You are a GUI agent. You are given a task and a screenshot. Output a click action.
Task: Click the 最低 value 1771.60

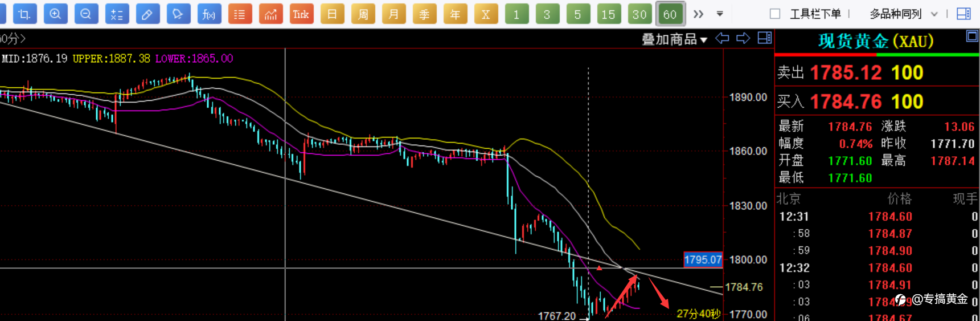click(x=850, y=178)
